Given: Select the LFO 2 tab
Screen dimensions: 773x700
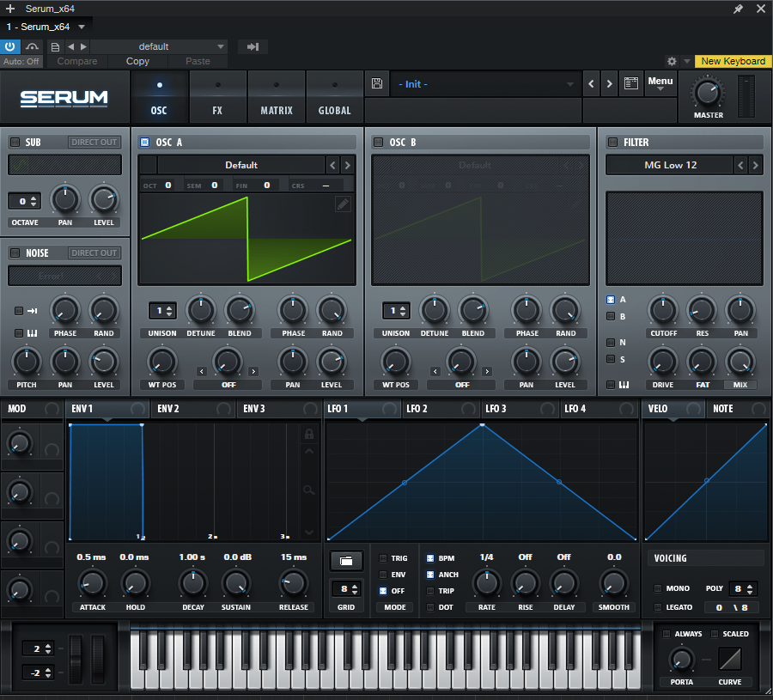Looking at the screenshot, I should (x=441, y=409).
